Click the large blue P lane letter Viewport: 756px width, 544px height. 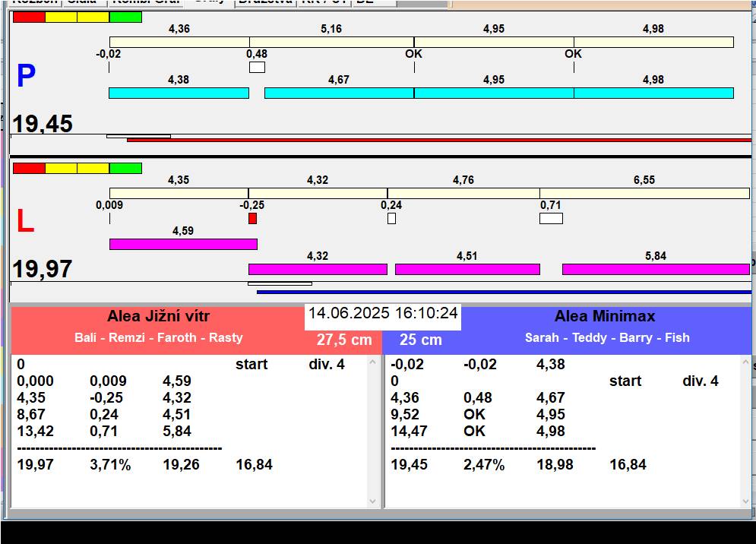point(26,77)
